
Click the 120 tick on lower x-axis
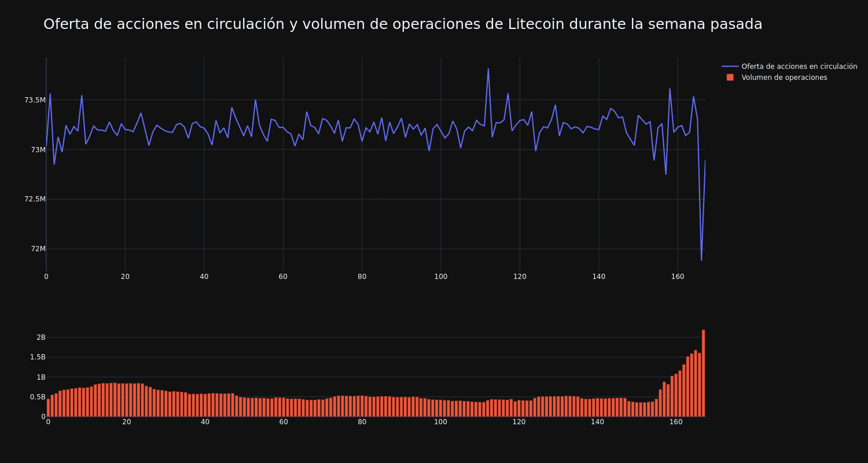click(x=519, y=422)
